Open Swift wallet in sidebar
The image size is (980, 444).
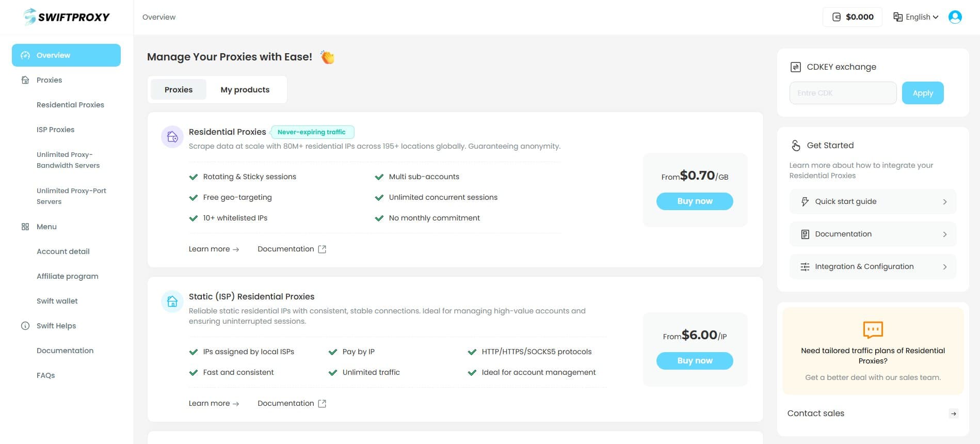57,301
